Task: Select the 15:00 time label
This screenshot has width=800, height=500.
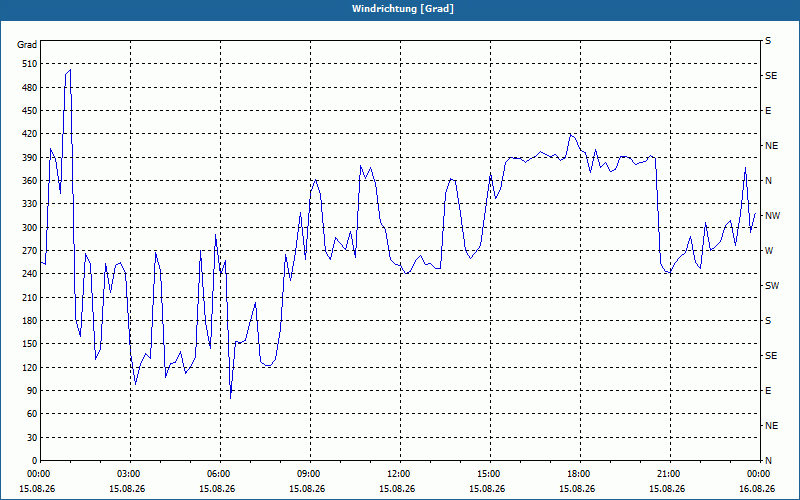Action: 487,474
